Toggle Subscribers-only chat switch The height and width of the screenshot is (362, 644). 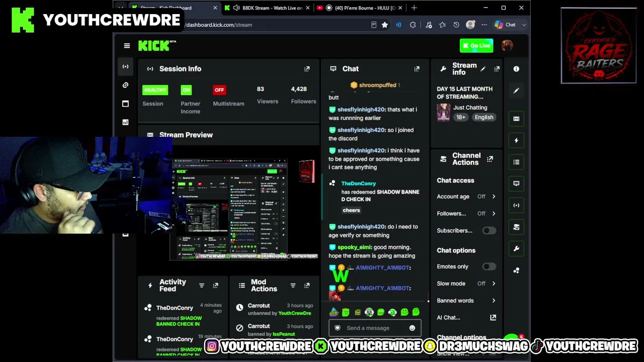(x=489, y=231)
